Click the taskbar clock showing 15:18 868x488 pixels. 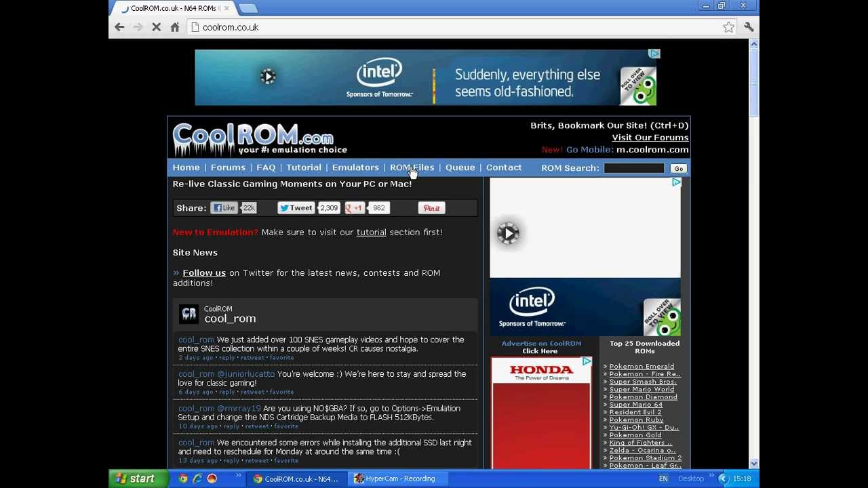(742, 479)
